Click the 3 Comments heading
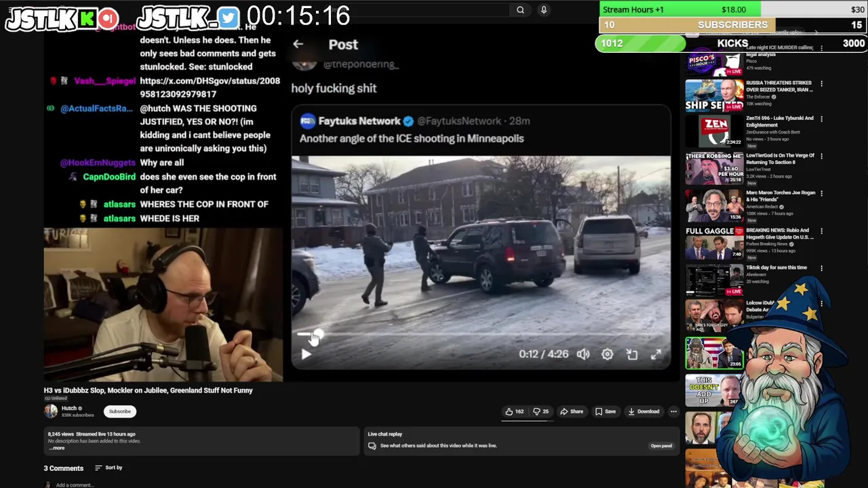Viewport: 868px width, 488px height. 64,468
